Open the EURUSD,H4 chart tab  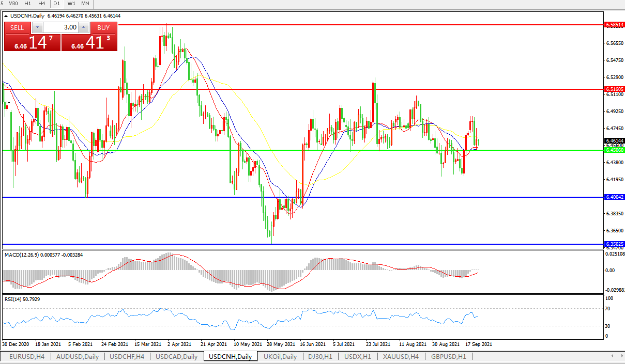pyautogui.click(x=26, y=357)
